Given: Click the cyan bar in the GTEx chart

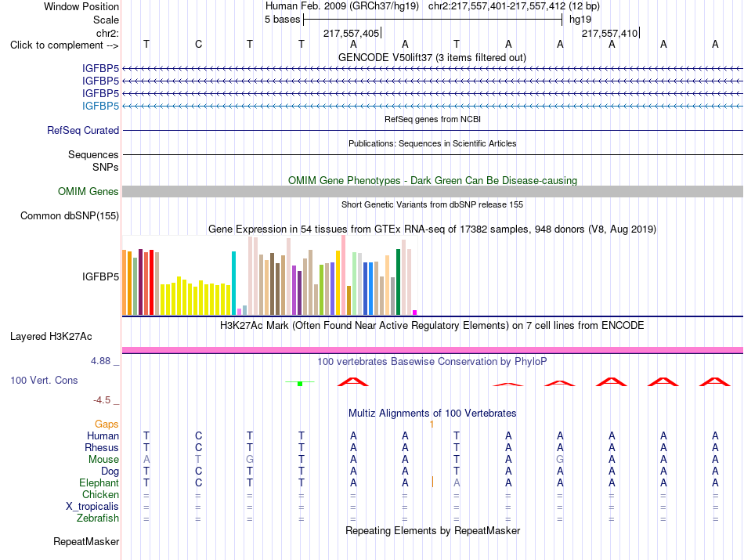Looking at the screenshot, I should point(233,284).
